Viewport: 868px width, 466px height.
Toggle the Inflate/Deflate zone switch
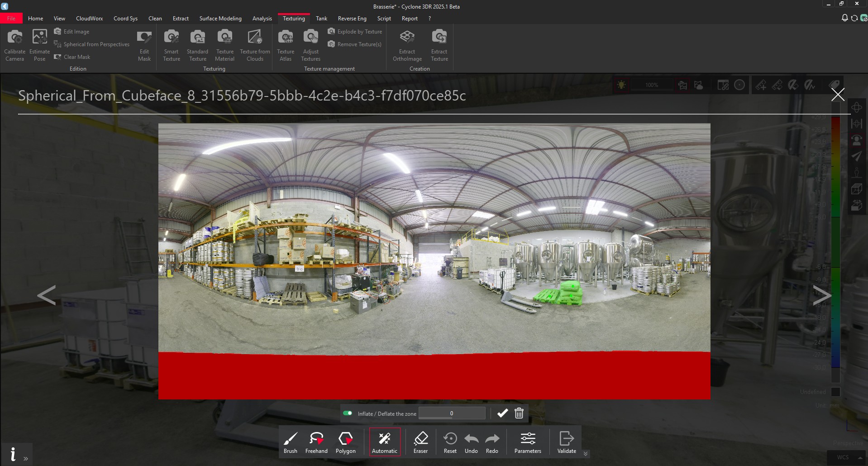348,413
